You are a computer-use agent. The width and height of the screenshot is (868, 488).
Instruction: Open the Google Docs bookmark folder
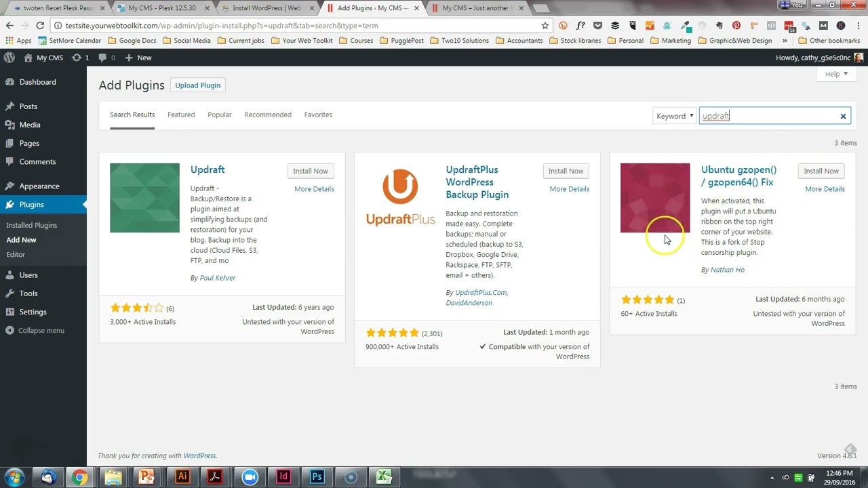tap(132, 41)
